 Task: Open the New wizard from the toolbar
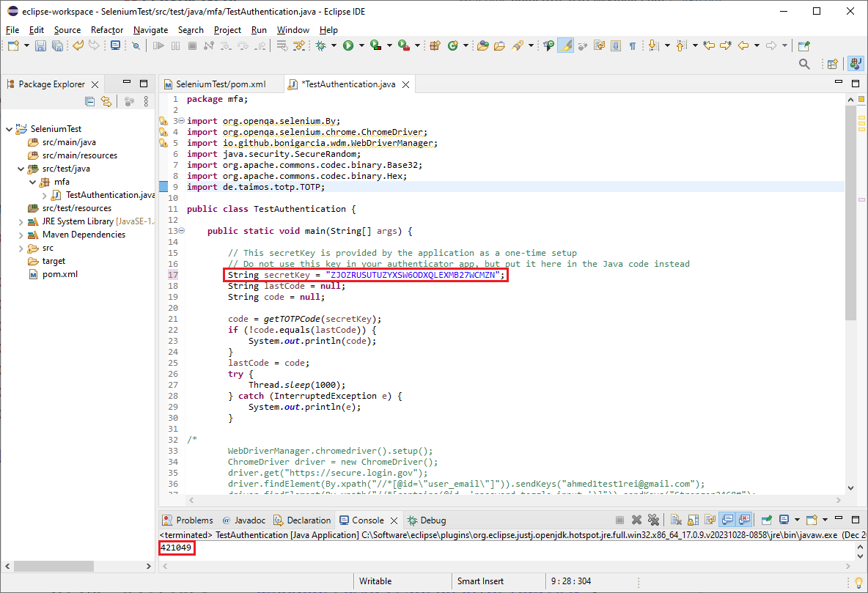12,45
